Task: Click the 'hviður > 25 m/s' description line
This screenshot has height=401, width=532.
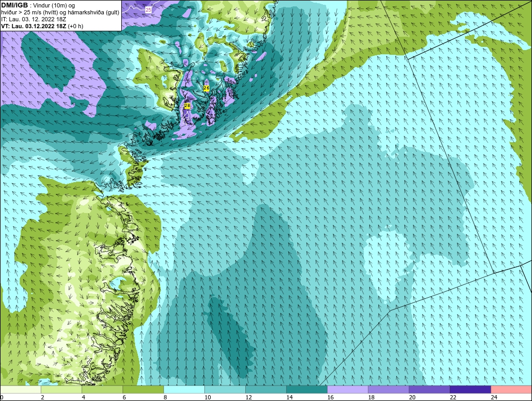Action: 60,13
